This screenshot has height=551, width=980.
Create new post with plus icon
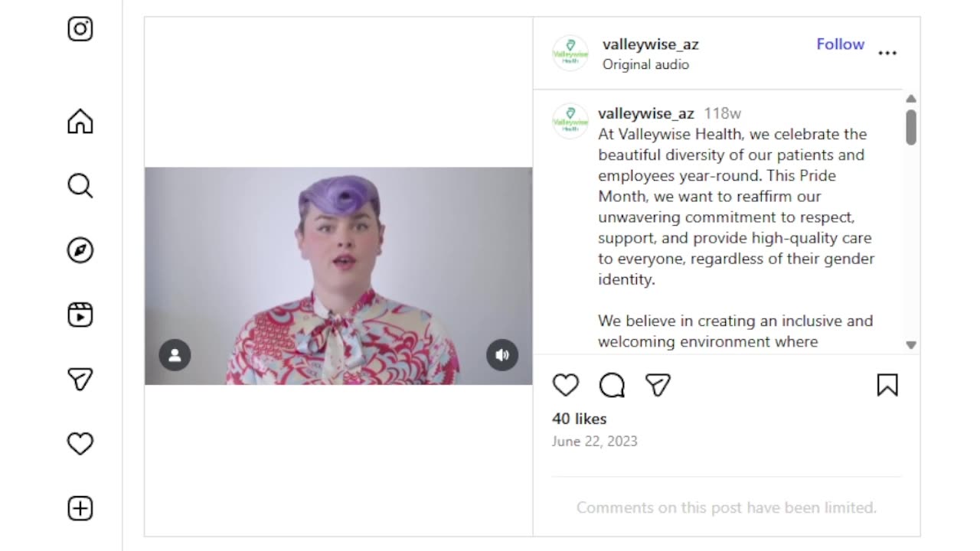point(80,509)
